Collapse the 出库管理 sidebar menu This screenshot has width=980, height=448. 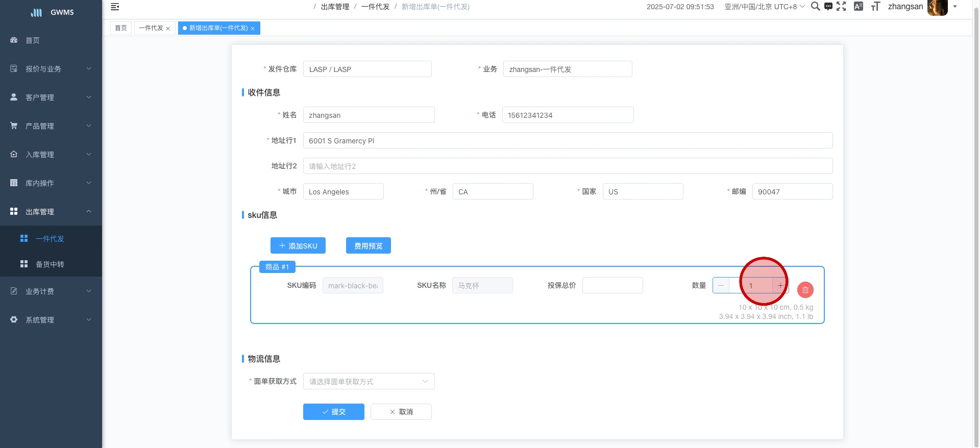(x=51, y=212)
